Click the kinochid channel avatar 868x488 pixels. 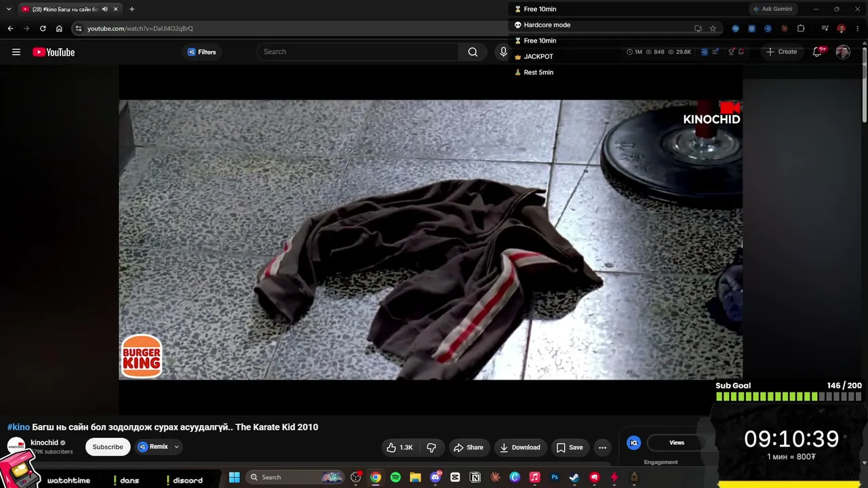(16, 446)
